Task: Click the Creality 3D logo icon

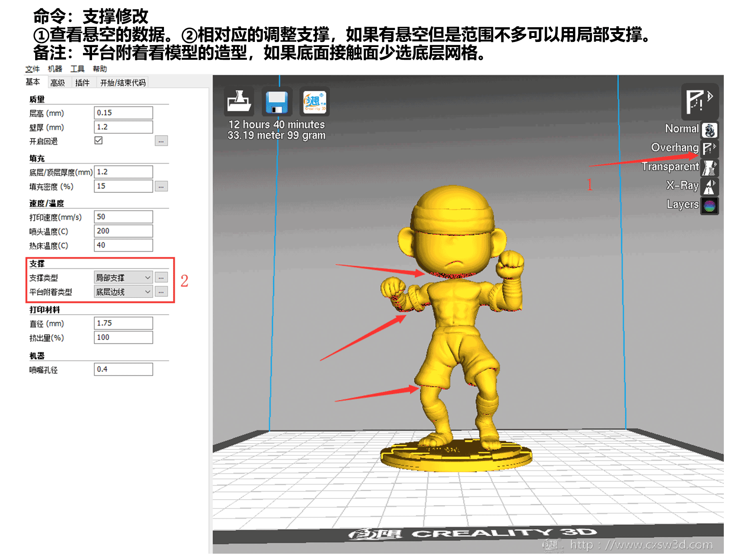Action: pos(315,102)
